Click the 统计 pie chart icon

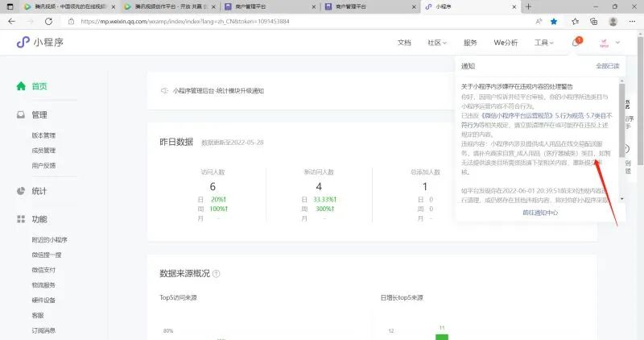coord(21,191)
